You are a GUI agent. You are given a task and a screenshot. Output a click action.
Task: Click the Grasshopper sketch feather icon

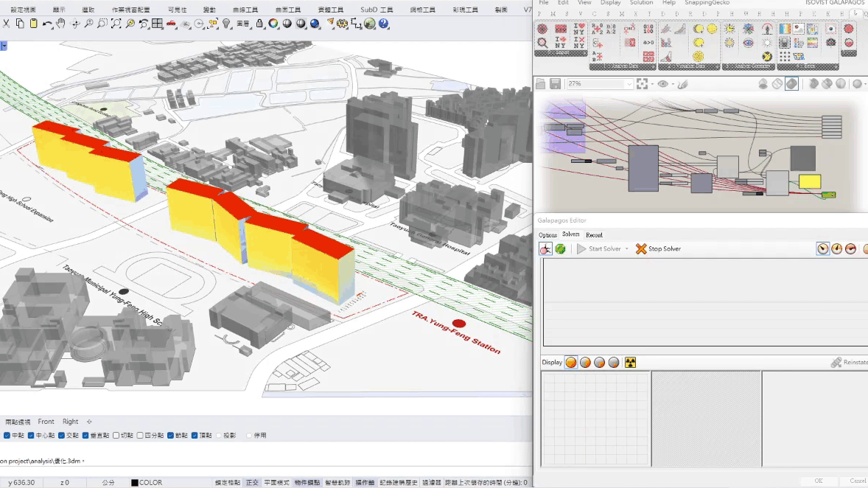(683, 84)
